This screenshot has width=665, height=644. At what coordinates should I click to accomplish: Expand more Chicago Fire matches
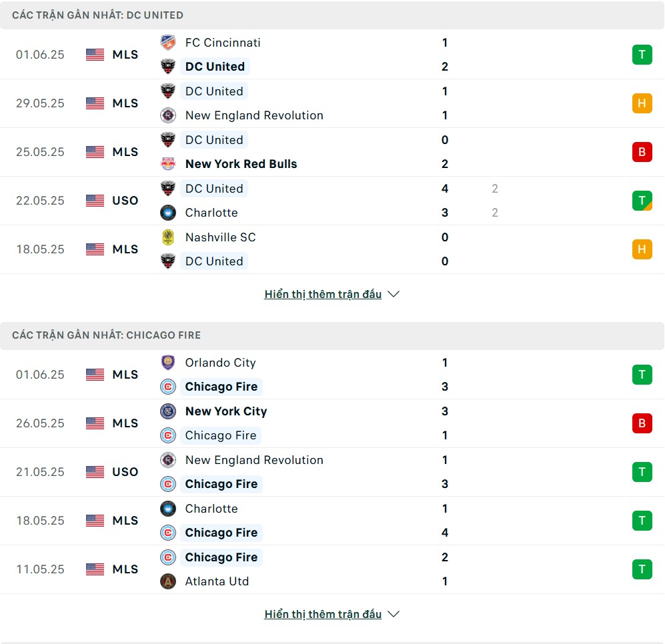331,614
